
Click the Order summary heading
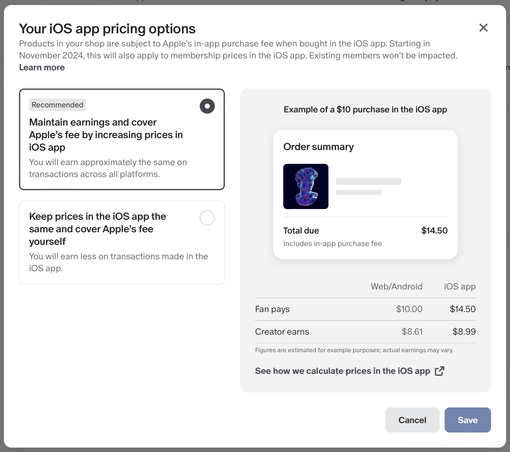(x=319, y=147)
